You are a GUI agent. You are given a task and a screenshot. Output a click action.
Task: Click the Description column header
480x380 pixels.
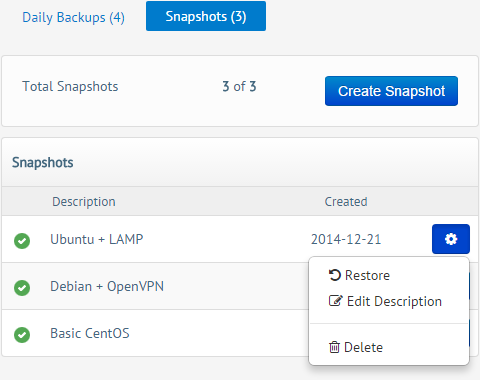click(84, 202)
